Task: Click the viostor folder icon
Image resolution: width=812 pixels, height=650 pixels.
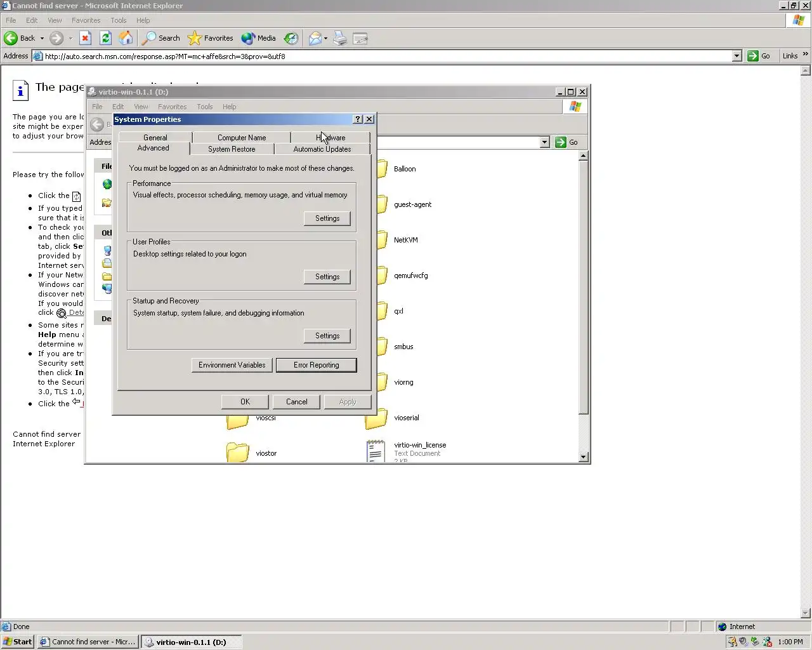Action: (238, 453)
